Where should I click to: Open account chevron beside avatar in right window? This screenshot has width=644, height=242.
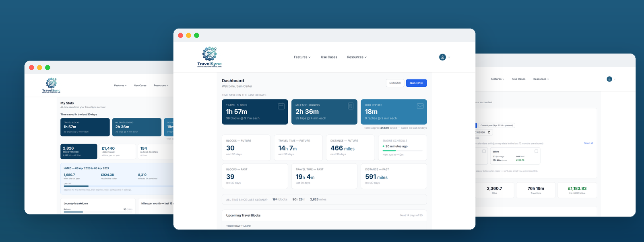tap(615, 79)
